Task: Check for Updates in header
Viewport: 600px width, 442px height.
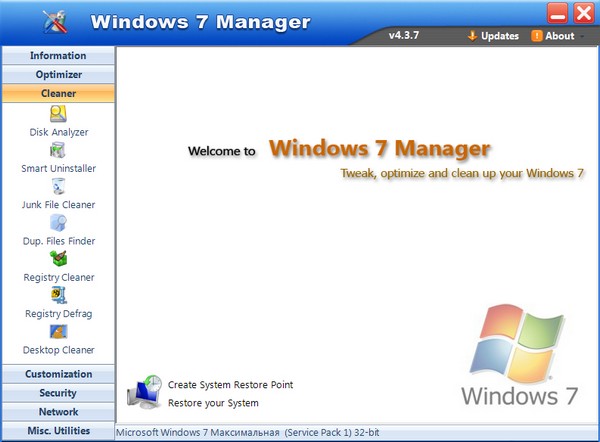Action: pyautogui.click(x=493, y=36)
